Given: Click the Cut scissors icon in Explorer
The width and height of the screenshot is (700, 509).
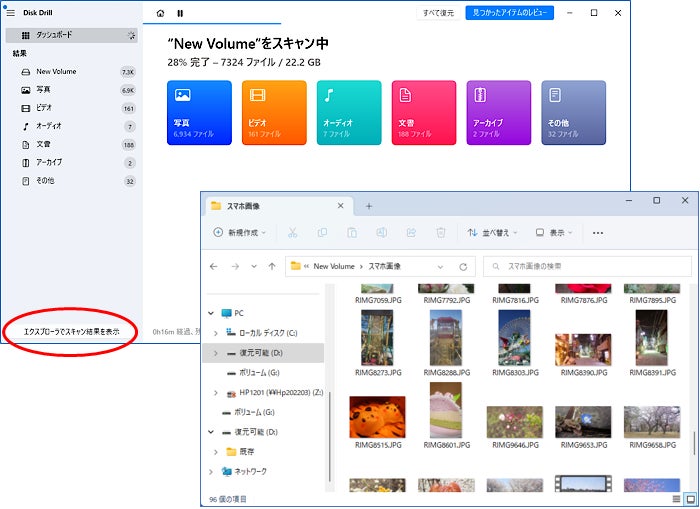Looking at the screenshot, I should pos(292,233).
